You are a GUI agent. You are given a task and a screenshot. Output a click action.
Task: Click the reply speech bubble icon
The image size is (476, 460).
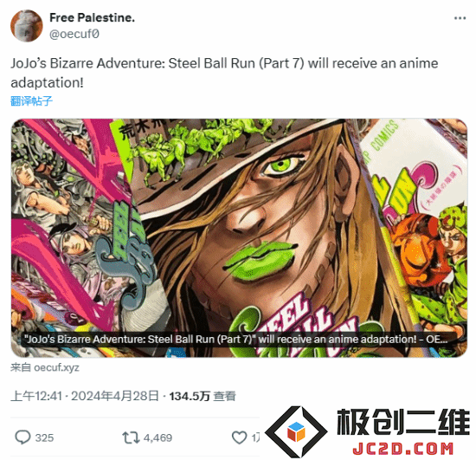coord(23,437)
